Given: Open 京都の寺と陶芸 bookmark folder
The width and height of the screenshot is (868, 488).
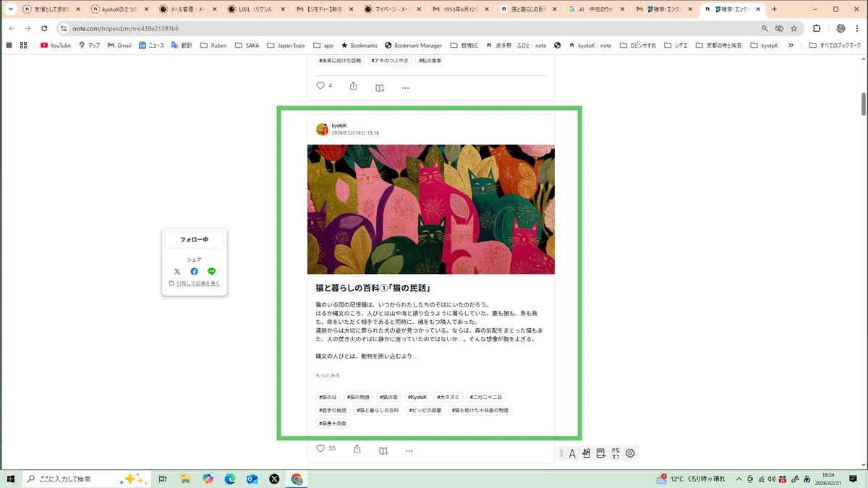Looking at the screenshot, I should (718, 45).
